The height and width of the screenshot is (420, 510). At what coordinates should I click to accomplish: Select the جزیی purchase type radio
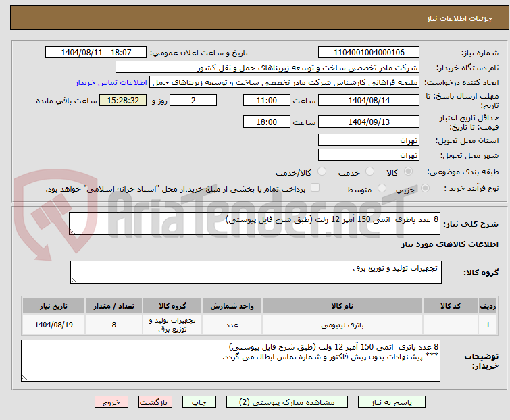[425, 188]
